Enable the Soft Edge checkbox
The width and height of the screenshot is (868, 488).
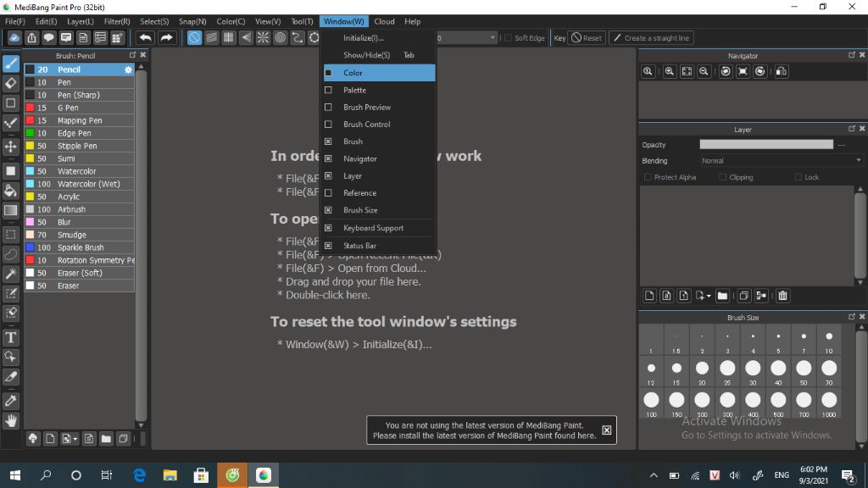tap(509, 37)
